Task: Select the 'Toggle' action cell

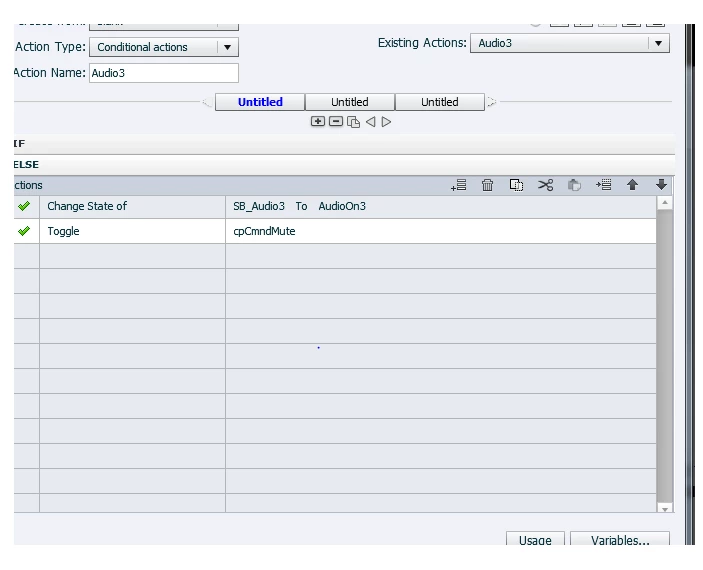Action: (x=132, y=231)
